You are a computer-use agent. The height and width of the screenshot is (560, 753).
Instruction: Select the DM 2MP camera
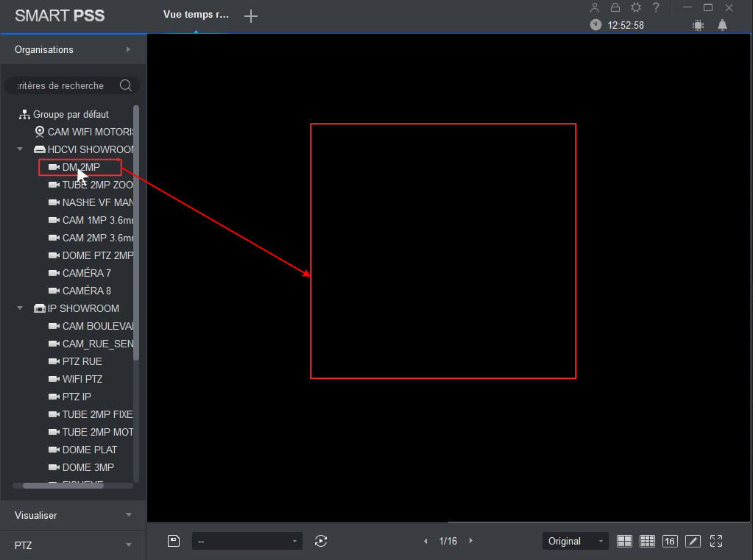[81, 167]
